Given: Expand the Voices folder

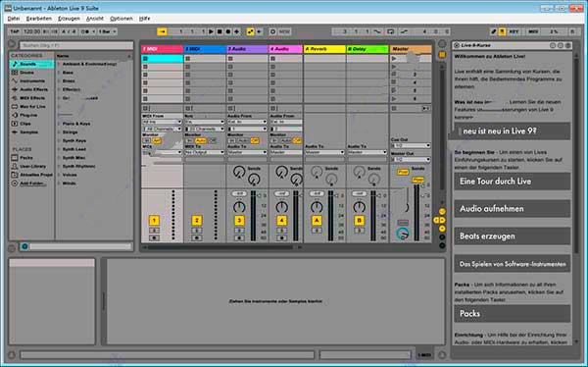Looking at the screenshot, I should point(59,175).
